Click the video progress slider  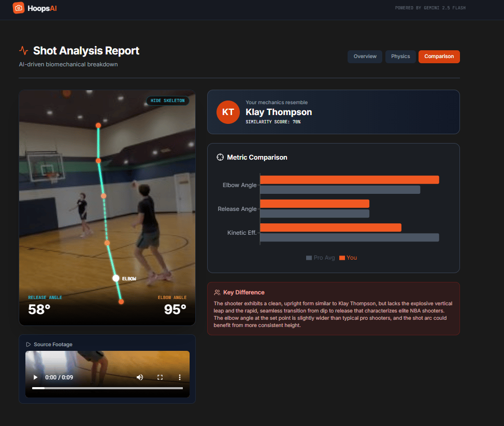pos(107,388)
